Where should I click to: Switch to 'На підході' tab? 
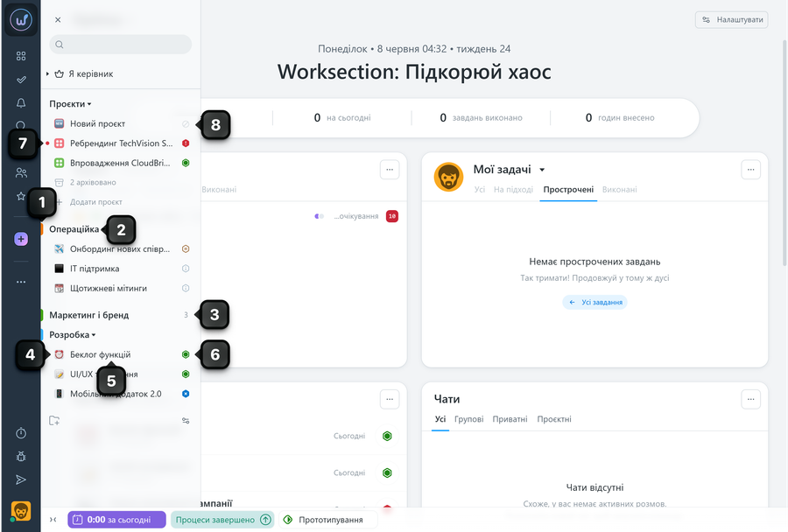click(x=513, y=189)
